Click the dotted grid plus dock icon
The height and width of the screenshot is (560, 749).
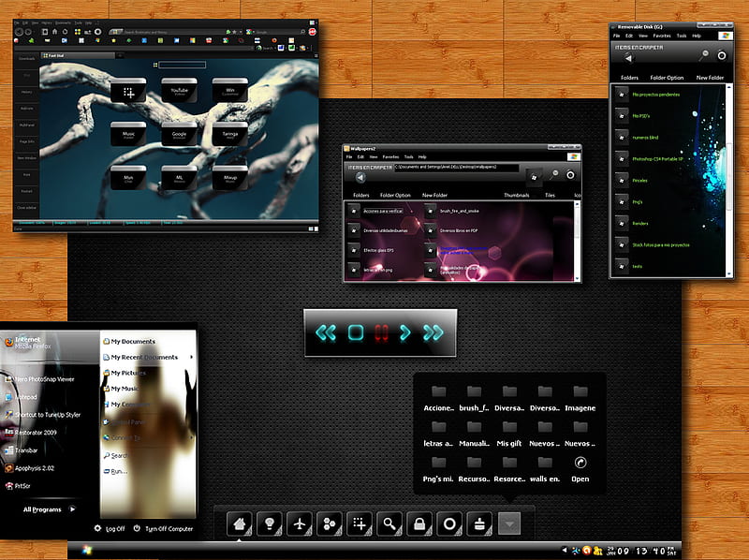tap(360, 524)
